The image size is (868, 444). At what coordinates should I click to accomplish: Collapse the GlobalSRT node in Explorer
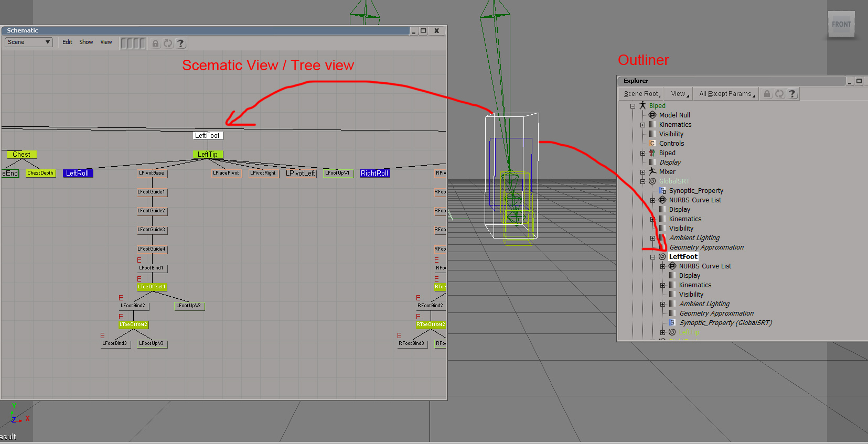(x=643, y=182)
